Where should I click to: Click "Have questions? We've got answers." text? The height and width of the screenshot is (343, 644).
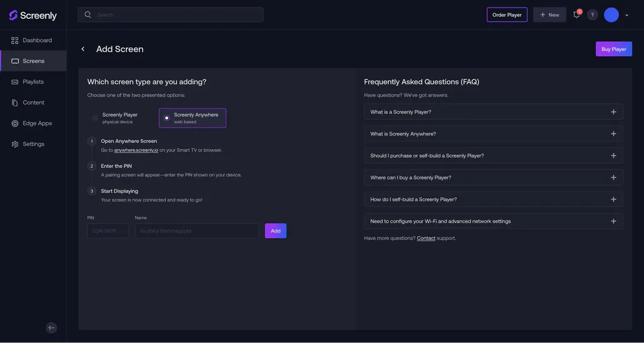click(x=406, y=95)
